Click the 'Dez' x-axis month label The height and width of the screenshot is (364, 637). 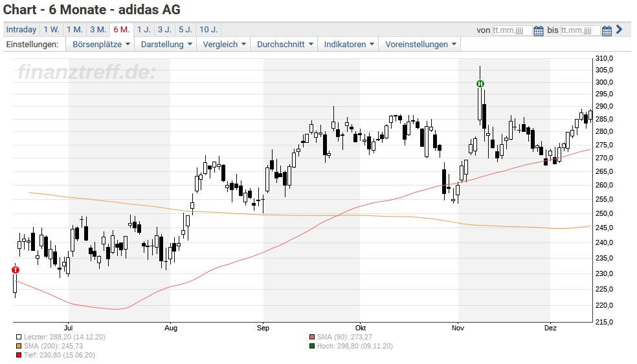[550, 328]
